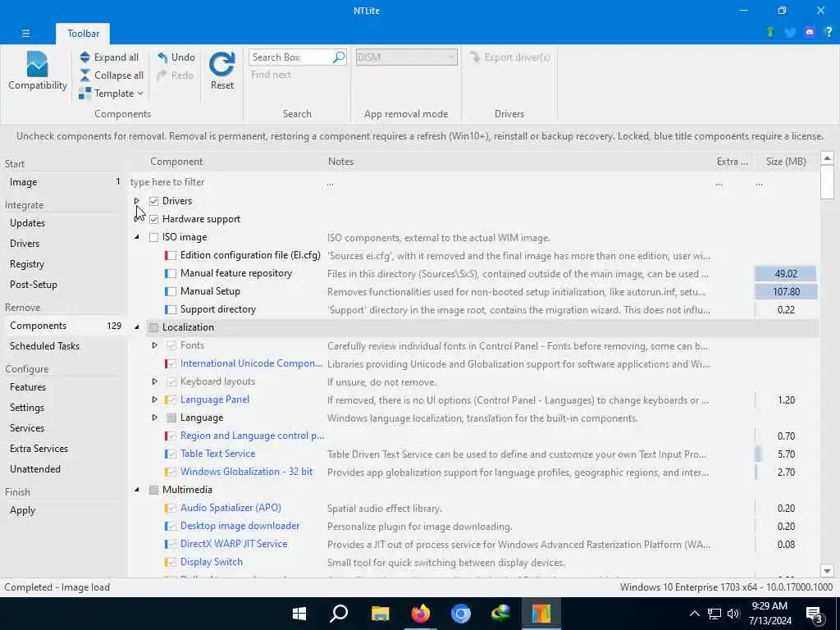840x630 pixels.
Task: Expand the Language node
Action: [x=154, y=418]
